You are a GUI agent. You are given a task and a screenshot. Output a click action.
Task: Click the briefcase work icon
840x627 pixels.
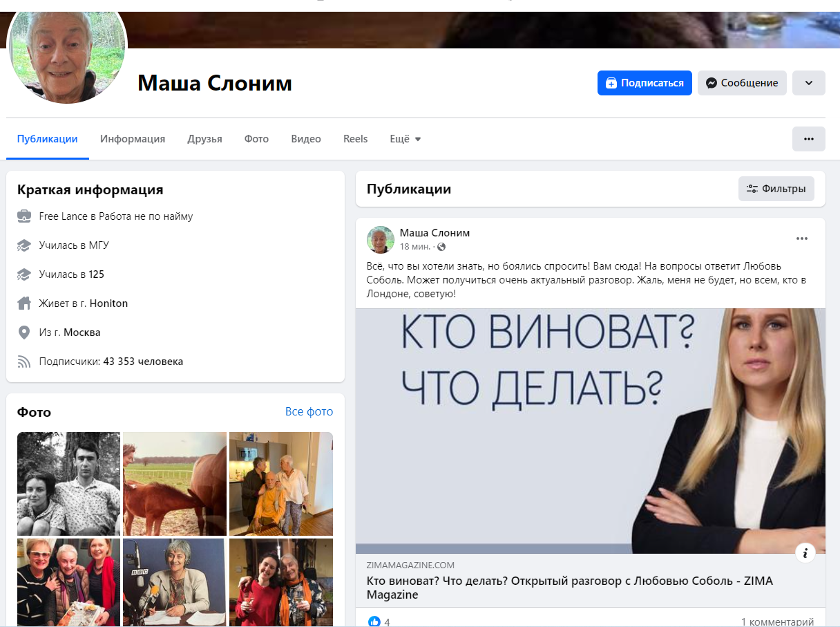[24, 216]
